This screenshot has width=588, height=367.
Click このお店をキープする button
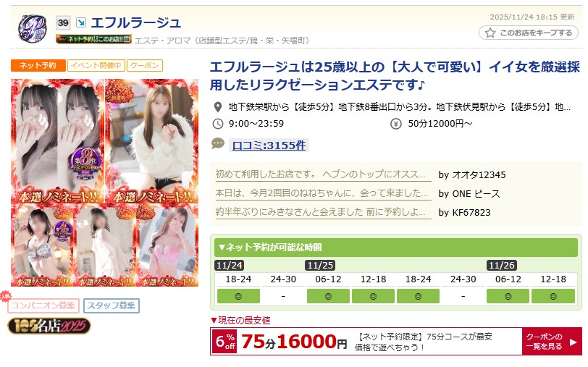point(529,33)
